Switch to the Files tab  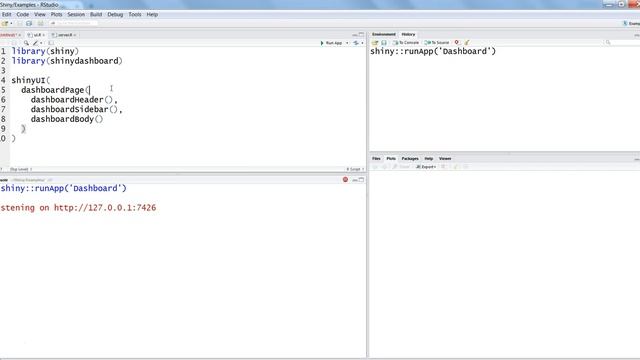pyautogui.click(x=376, y=158)
